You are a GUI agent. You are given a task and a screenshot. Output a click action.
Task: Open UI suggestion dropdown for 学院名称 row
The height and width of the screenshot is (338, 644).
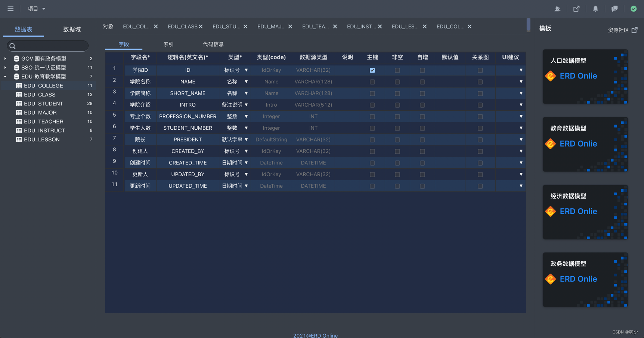(x=521, y=82)
